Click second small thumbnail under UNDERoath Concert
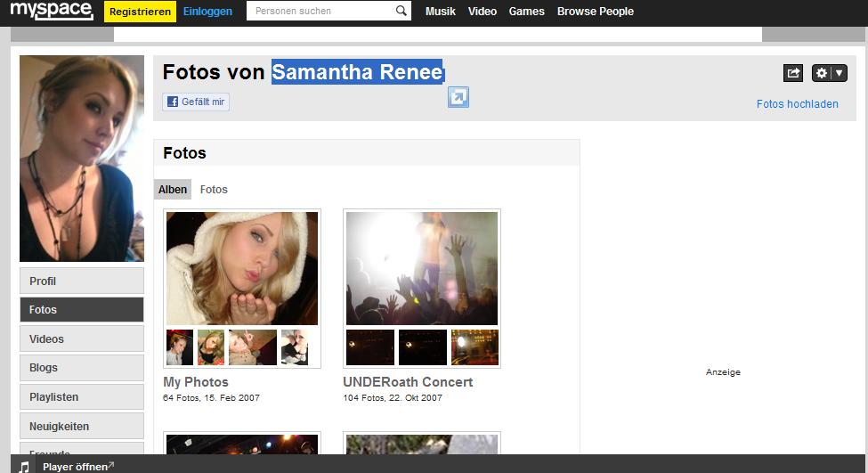 pyautogui.click(x=423, y=347)
